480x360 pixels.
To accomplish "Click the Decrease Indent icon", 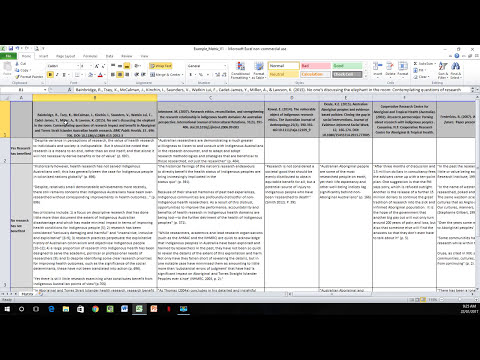I will pos(137,75).
